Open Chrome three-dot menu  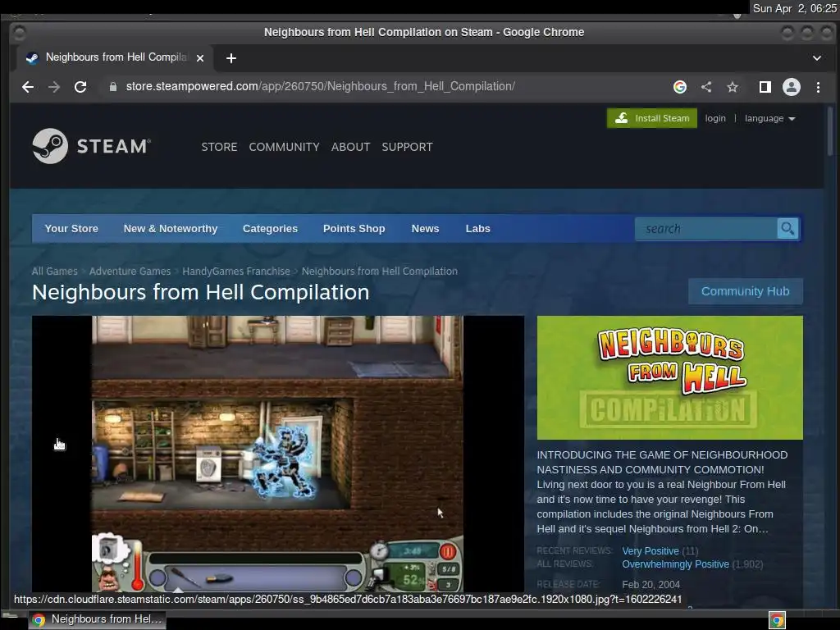pyautogui.click(x=818, y=87)
